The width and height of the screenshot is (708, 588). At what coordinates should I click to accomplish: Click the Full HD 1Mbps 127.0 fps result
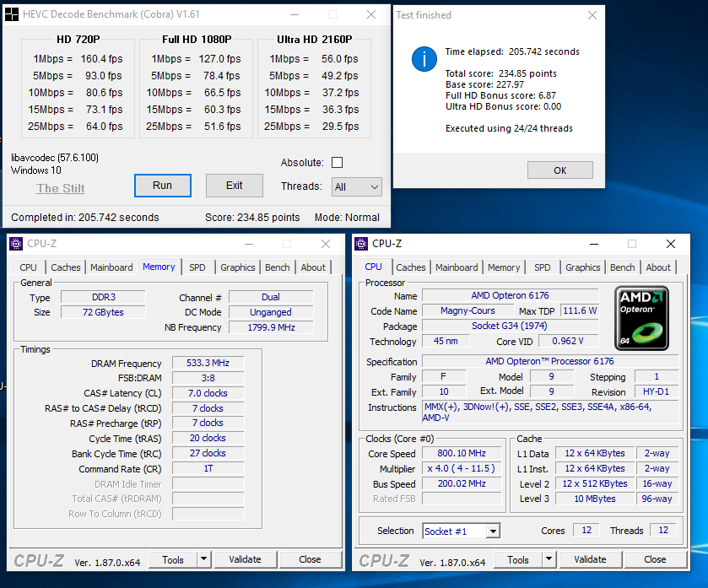196,59
